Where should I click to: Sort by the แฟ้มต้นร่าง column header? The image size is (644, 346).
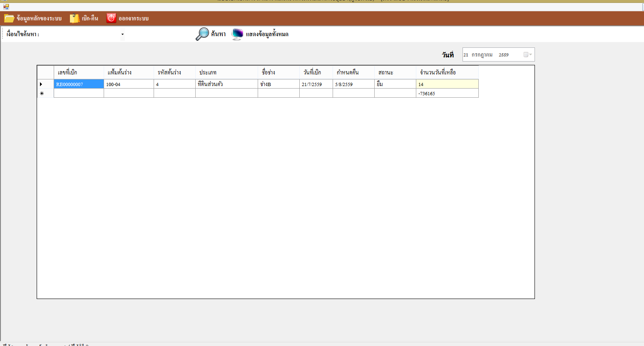pos(129,72)
